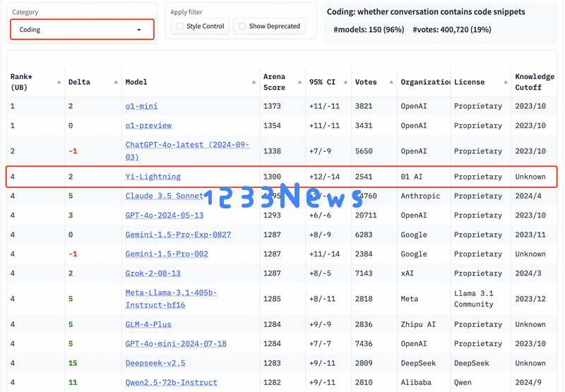Click the Organization column header
The image size is (565, 392).
click(425, 82)
